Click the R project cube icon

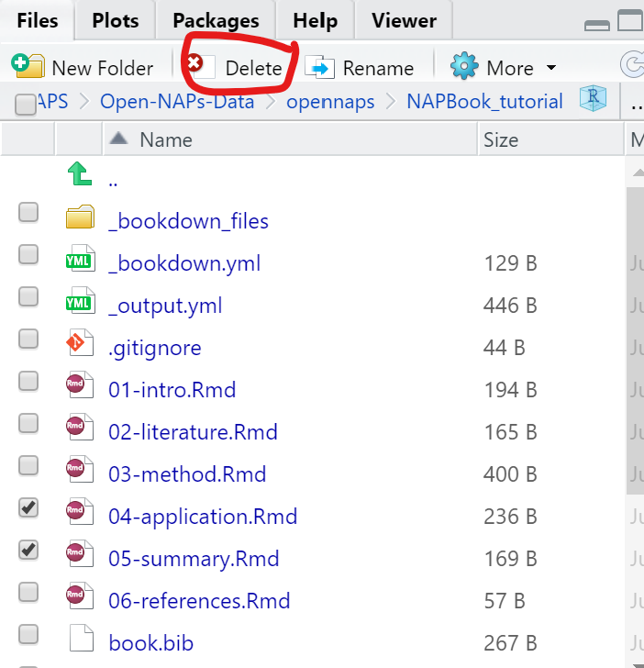pos(594,100)
